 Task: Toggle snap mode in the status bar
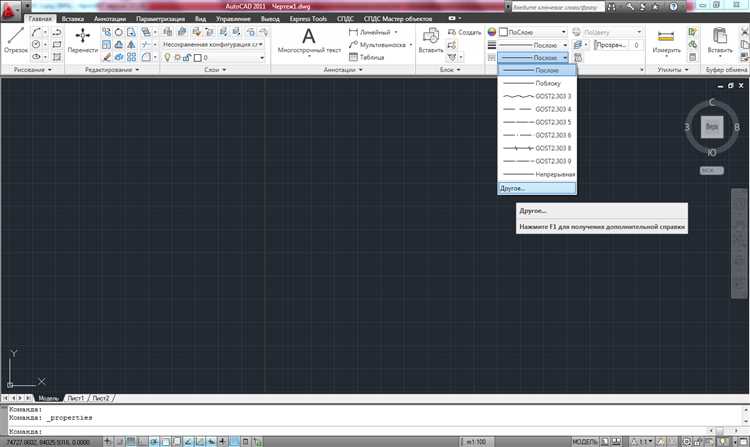click(120, 442)
